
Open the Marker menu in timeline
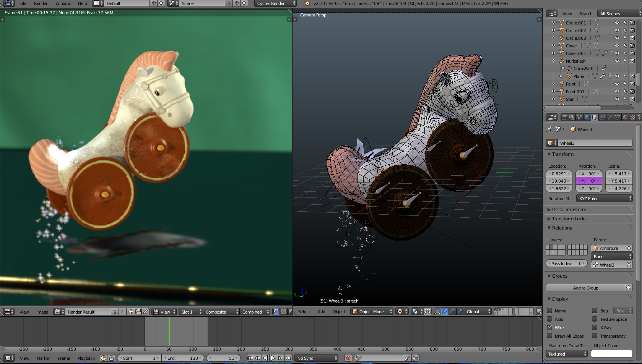[x=43, y=358]
